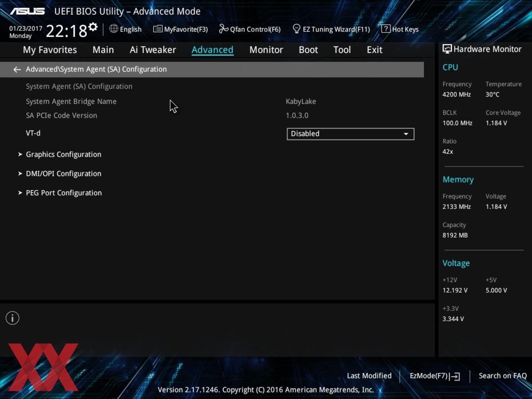The width and height of the screenshot is (532, 399).
Task: Click the EZ Tuning Wizard bulb icon
Action: pyautogui.click(x=297, y=29)
